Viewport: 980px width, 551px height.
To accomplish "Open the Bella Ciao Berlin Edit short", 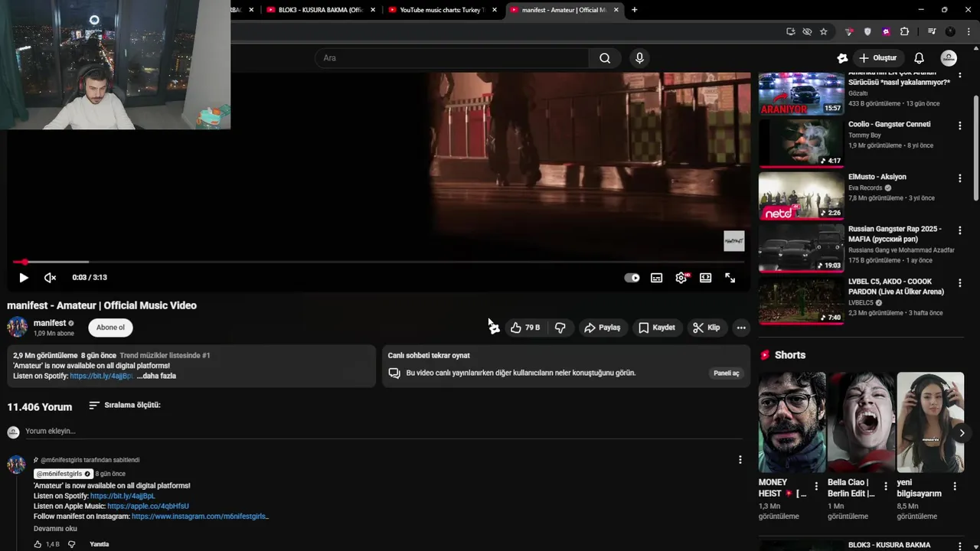I will pyautogui.click(x=861, y=422).
